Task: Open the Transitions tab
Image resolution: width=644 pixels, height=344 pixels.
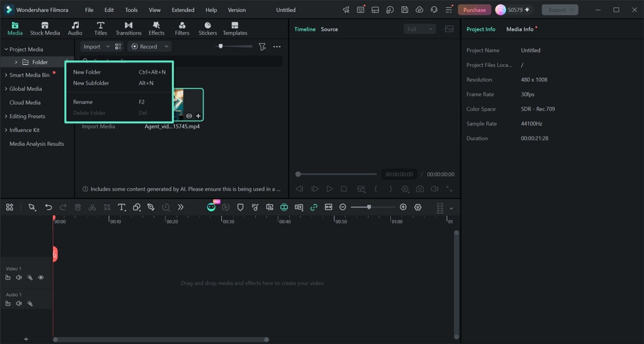Action: tap(128, 29)
